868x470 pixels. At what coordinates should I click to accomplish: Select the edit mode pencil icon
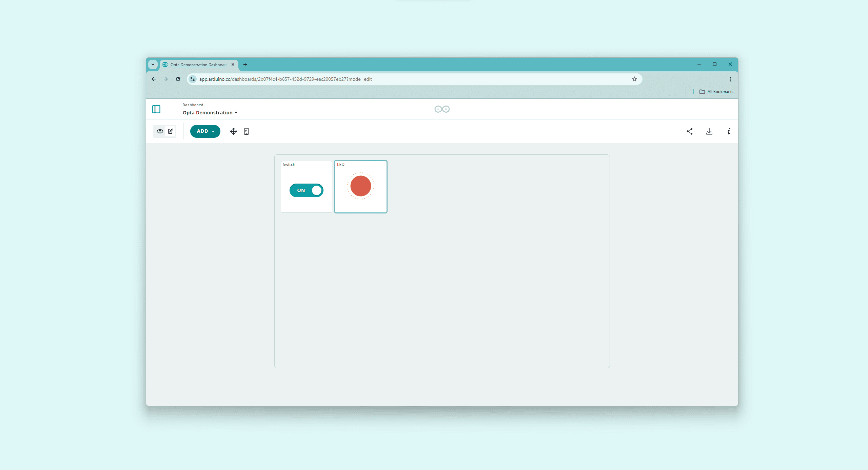click(x=171, y=131)
